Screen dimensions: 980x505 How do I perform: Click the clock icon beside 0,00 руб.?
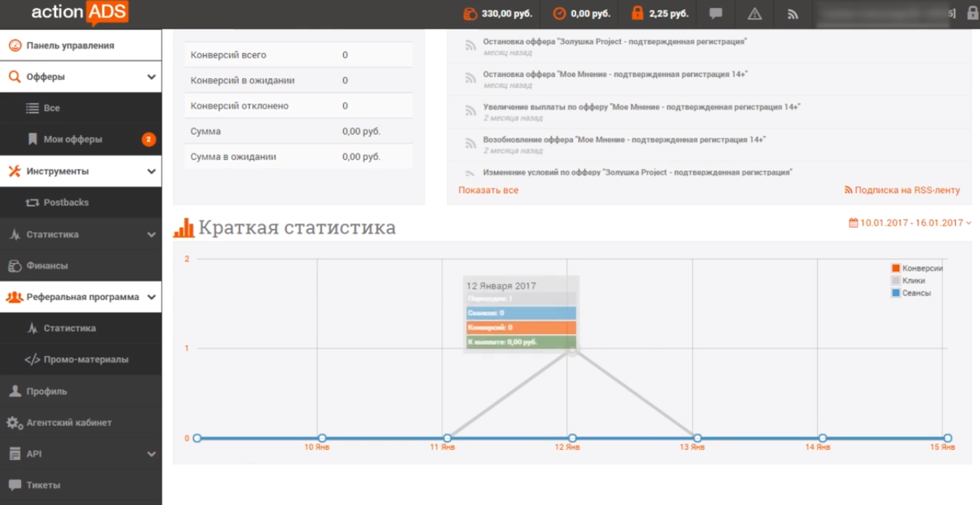tap(559, 13)
